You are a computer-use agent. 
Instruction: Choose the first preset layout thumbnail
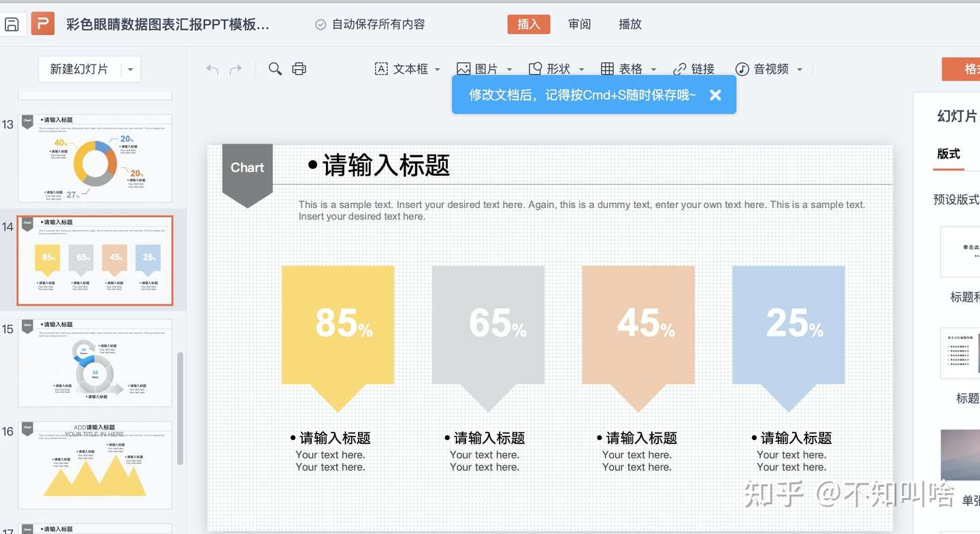click(960, 252)
